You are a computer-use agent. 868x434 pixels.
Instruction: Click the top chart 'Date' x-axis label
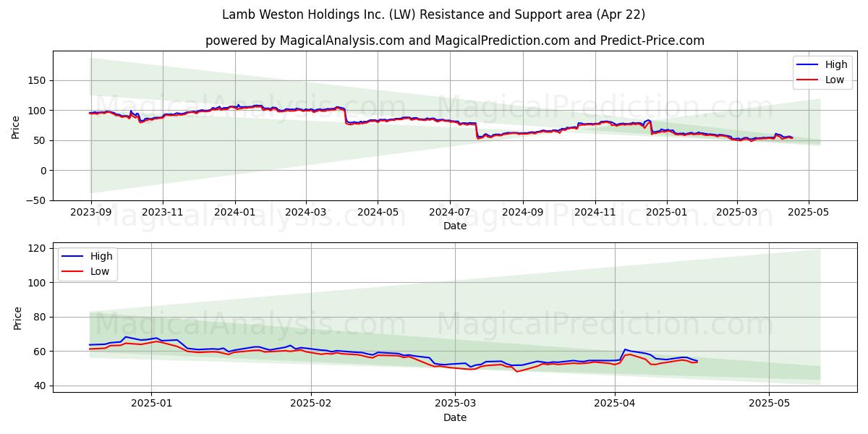[x=455, y=226]
